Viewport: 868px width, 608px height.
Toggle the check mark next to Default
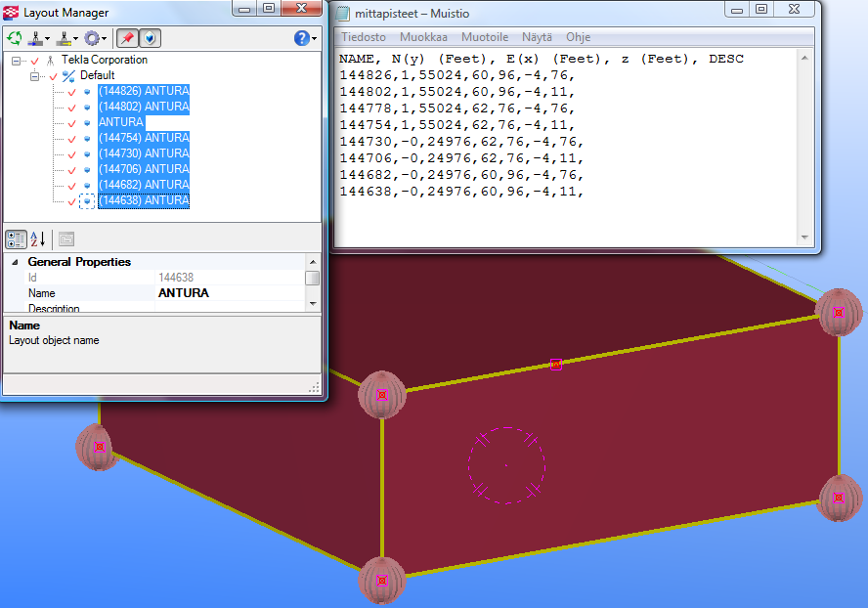point(53,76)
